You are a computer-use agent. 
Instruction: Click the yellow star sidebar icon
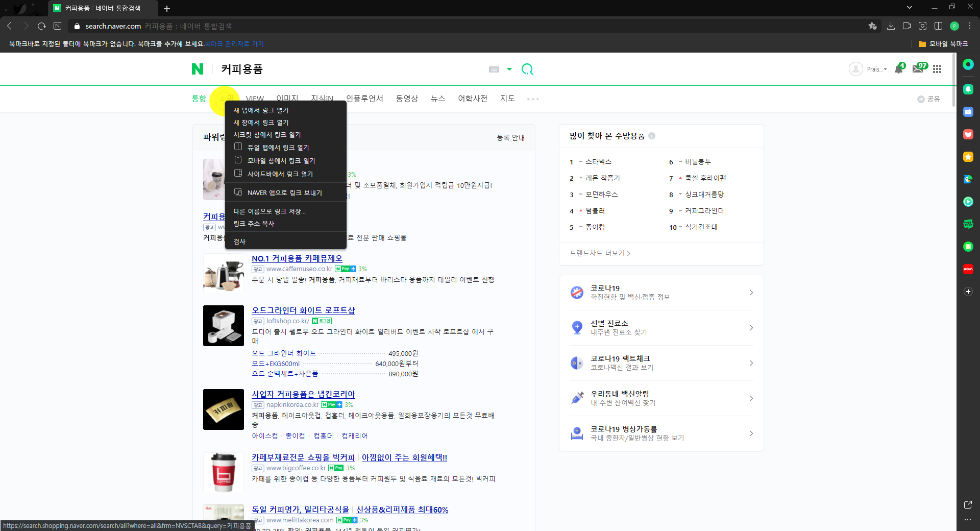point(968,157)
